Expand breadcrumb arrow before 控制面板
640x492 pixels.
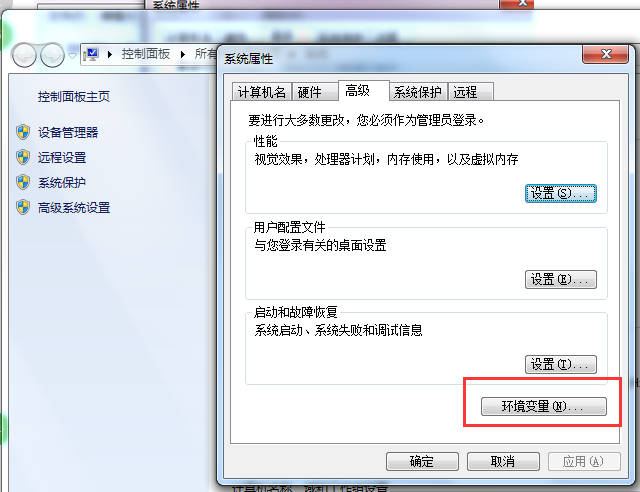tap(110, 54)
